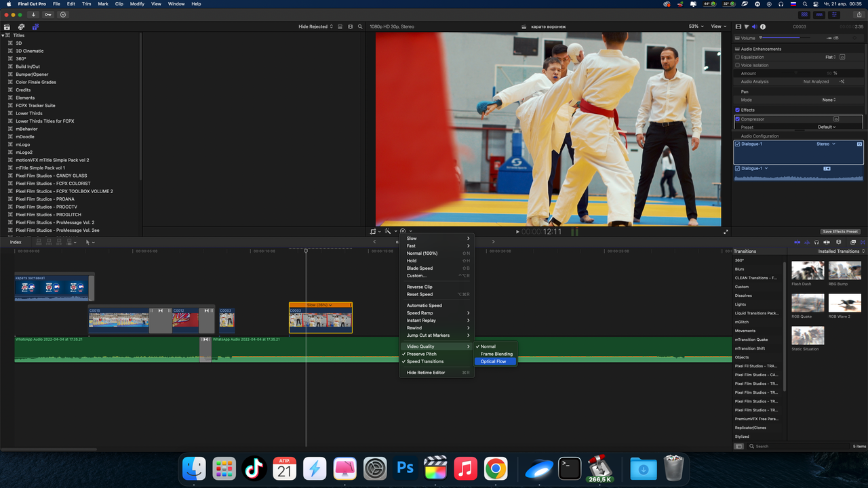Viewport: 868px width, 488px height.
Task: Toggle viewer full screen arrows icon
Action: 726,232
